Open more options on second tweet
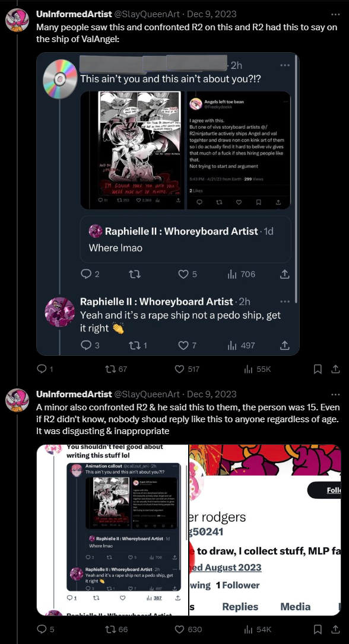The width and height of the screenshot is (349, 644). coord(335,394)
